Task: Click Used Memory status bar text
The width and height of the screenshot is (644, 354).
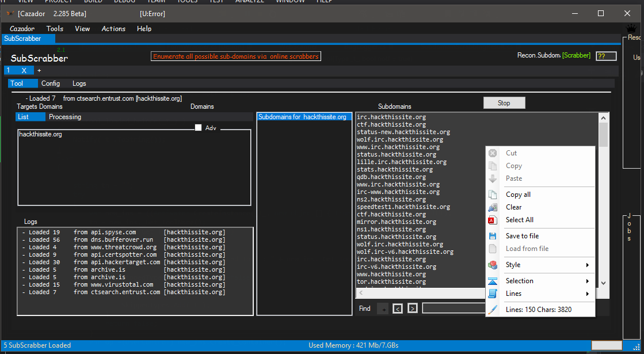Action: (x=353, y=345)
